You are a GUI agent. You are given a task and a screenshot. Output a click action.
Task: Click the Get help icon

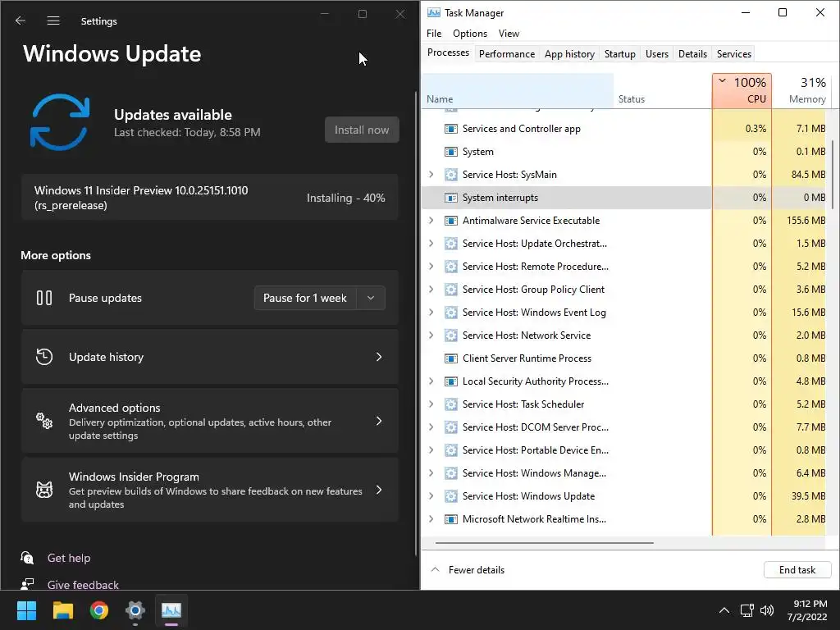click(x=27, y=558)
